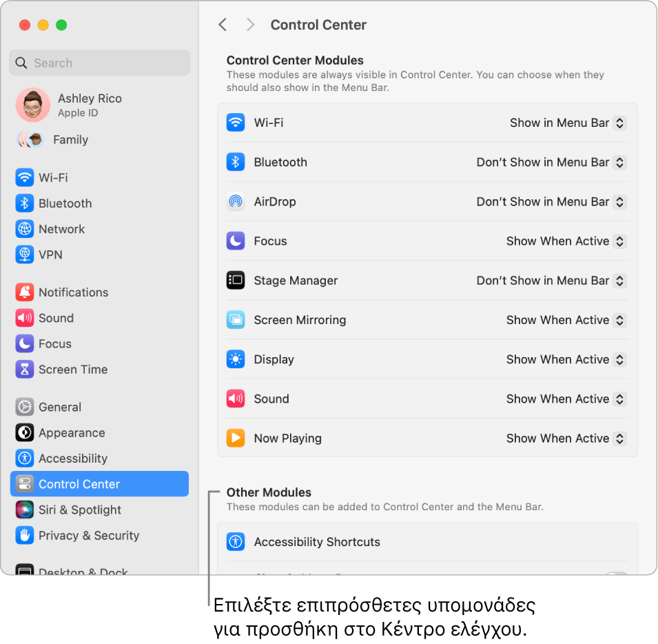Click the Screen Mirroring module label
658x644 pixels.
click(300, 320)
